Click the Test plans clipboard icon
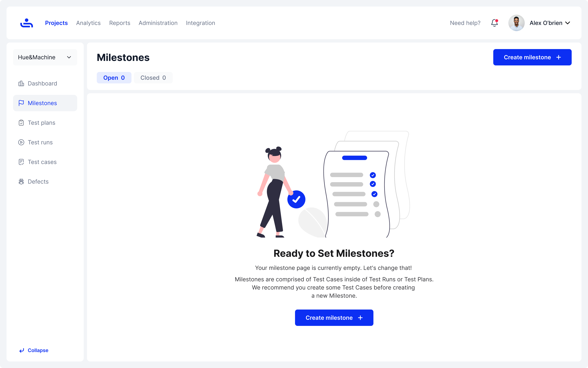 pyautogui.click(x=21, y=123)
